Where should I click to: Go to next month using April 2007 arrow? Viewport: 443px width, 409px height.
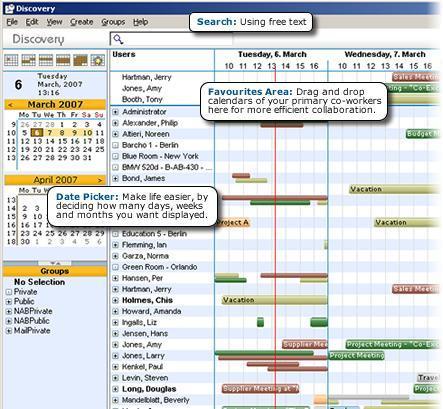pyautogui.click(x=100, y=180)
